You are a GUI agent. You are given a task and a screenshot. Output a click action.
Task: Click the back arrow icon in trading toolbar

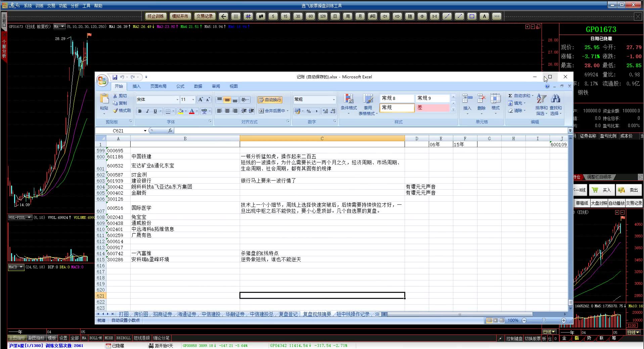pos(224,16)
